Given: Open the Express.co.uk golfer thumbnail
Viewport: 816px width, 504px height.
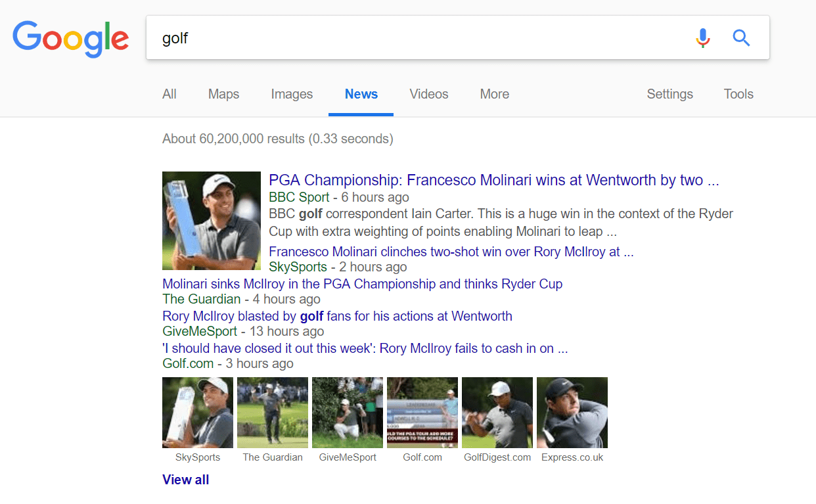Looking at the screenshot, I should [x=572, y=412].
